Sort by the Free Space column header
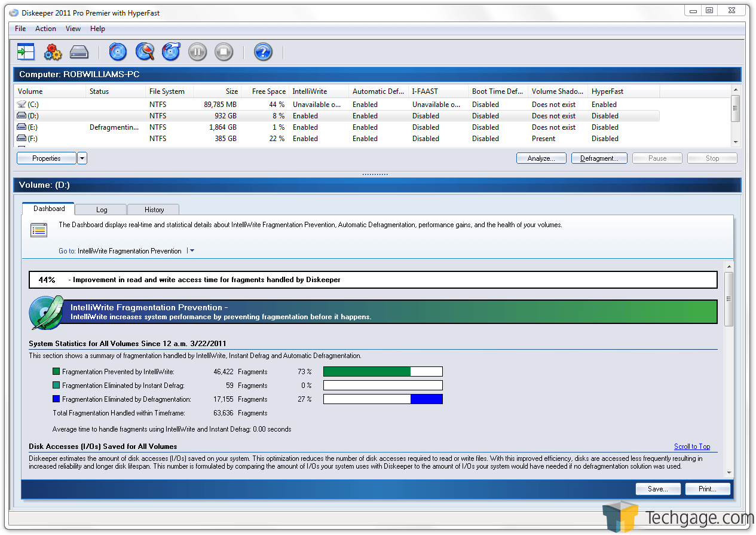 click(x=265, y=91)
